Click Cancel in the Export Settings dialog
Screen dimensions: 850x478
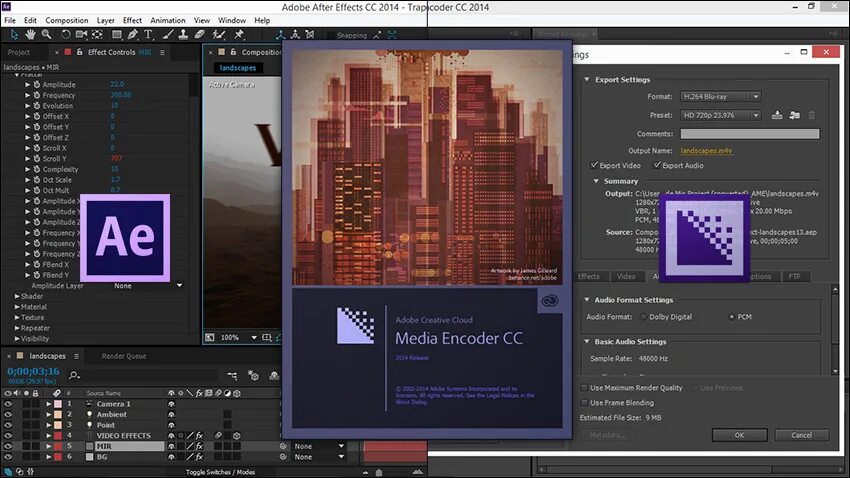(802, 435)
